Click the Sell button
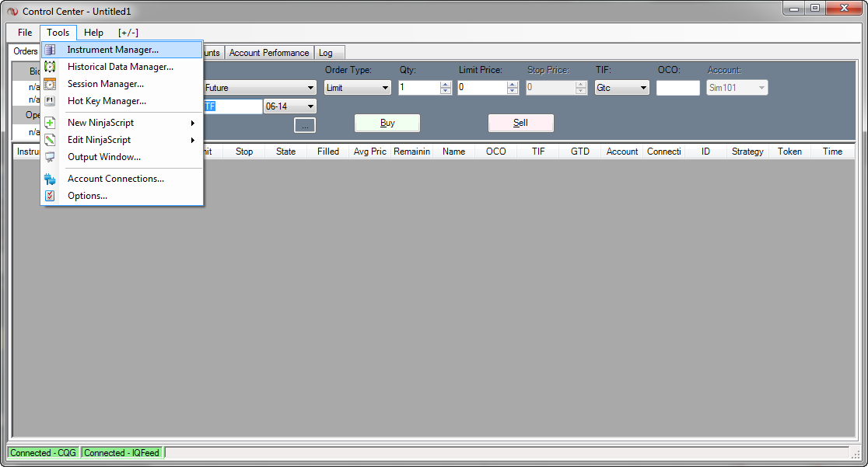 click(x=521, y=123)
